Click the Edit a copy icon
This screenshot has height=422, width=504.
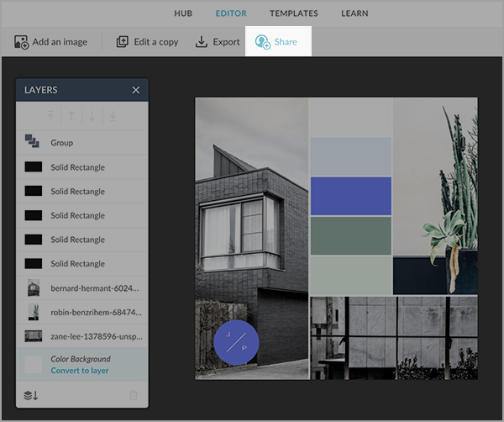(123, 42)
